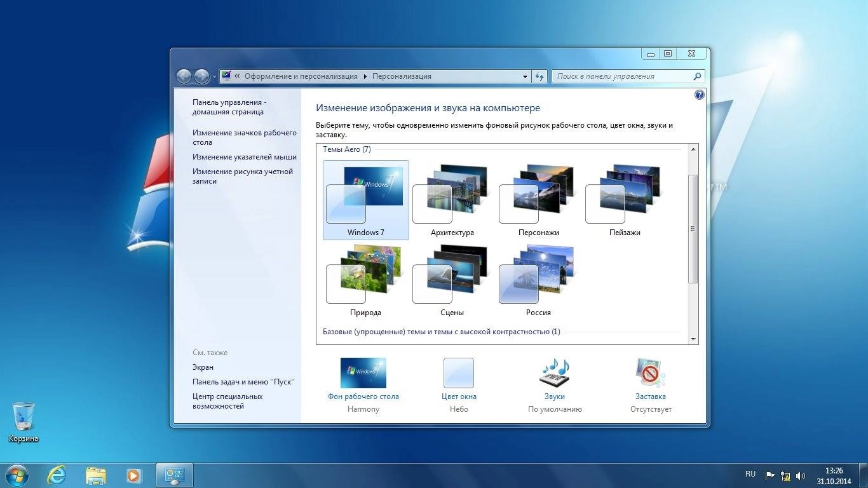The image size is (868, 488).
Task: Open the Экран link
Action: (x=203, y=367)
